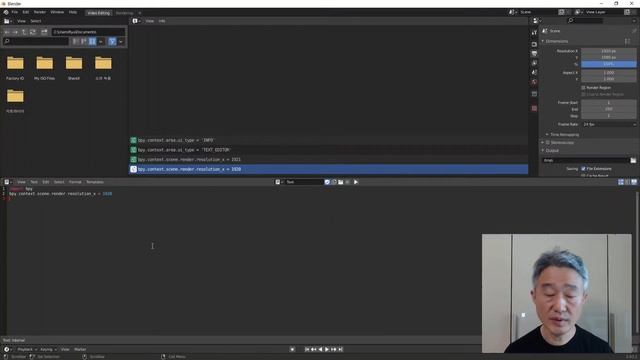Viewport: 640px width, 360px height.
Task: Open the Tool properties tab
Action: pyautogui.click(x=534, y=33)
